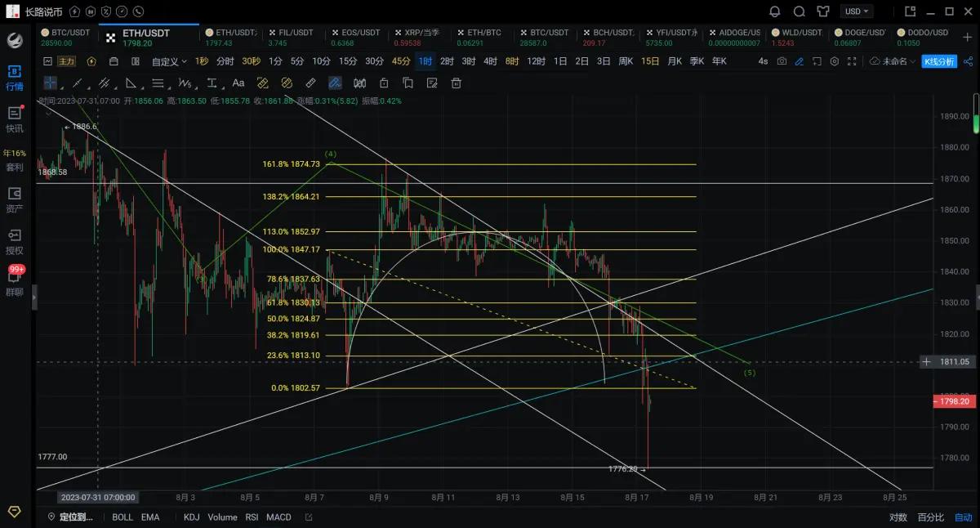Screen dimensions: 980x528
Task: Open chart settings hexagon icon
Action: coord(834,61)
